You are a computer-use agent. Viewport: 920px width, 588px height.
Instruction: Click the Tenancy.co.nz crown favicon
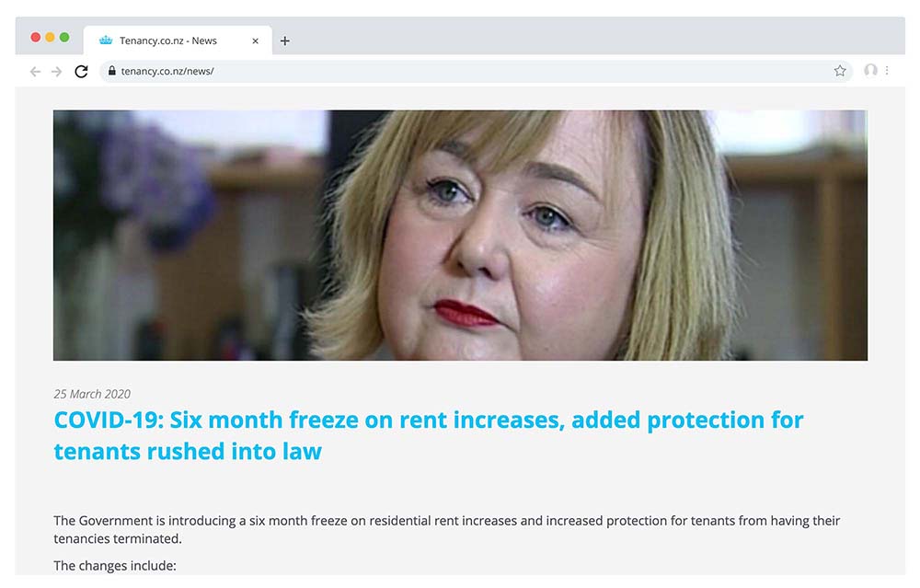click(106, 40)
